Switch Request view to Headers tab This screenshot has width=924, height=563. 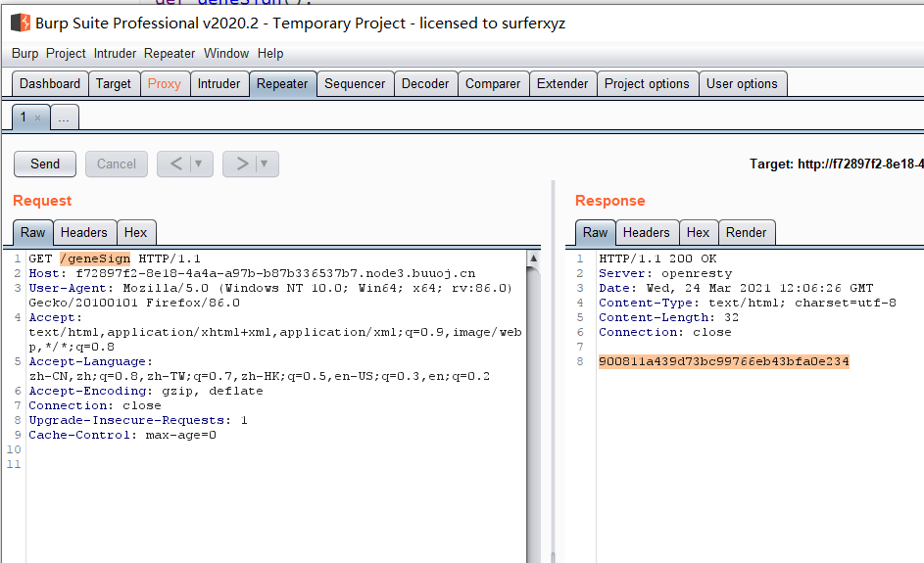point(84,233)
